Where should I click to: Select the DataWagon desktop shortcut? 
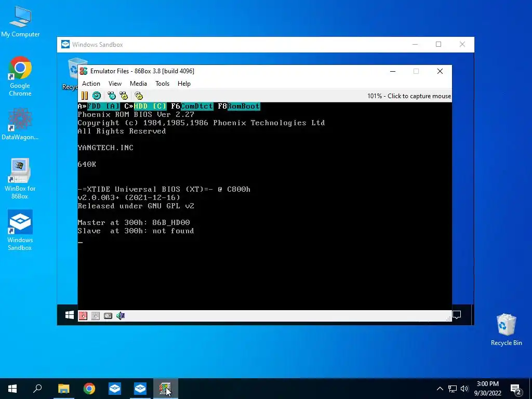(x=20, y=124)
